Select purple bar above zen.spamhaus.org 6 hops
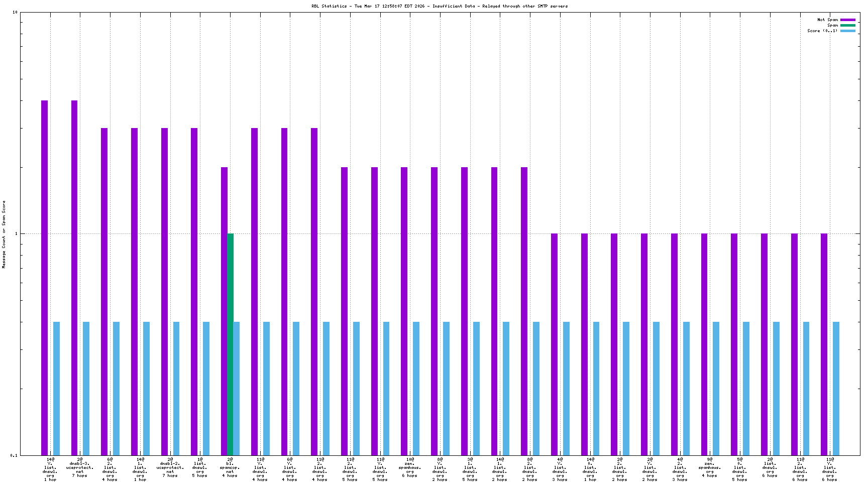Image resolution: width=868 pixels, height=488 pixels. coord(404,311)
